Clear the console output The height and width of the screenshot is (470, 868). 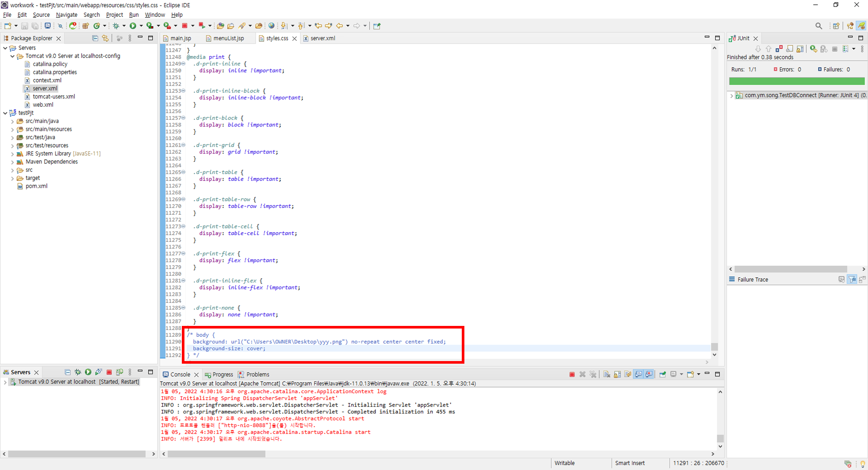(x=607, y=375)
